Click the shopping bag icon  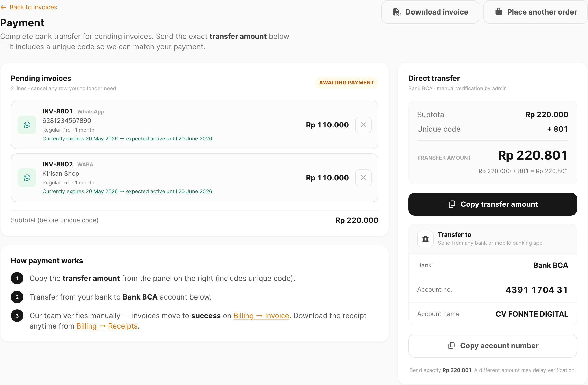click(x=498, y=12)
